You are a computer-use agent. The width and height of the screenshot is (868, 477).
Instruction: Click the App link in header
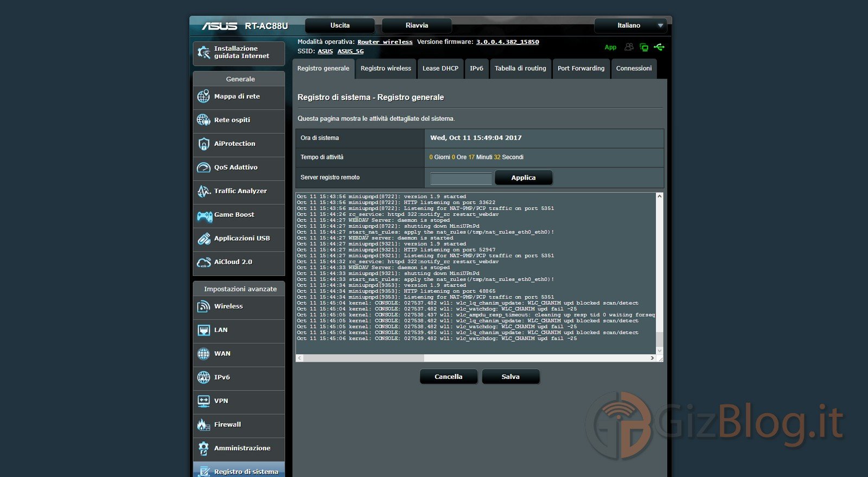[610, 47]
